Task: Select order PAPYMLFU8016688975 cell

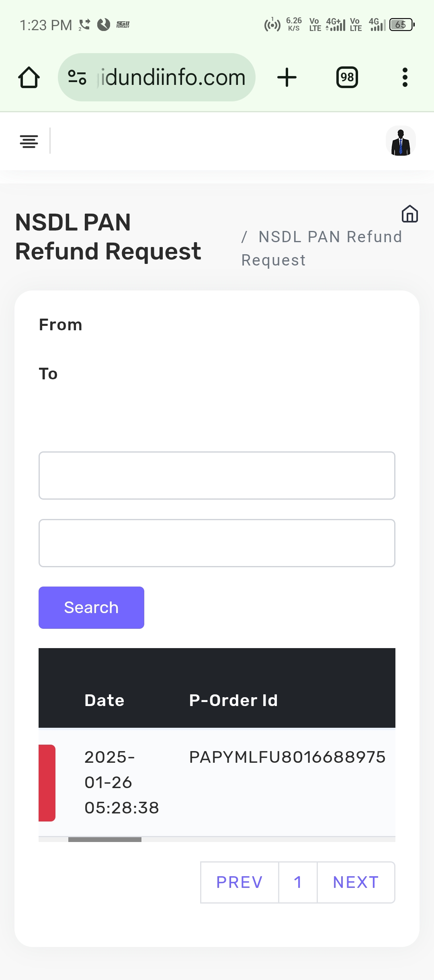Action: pos(287,757)
